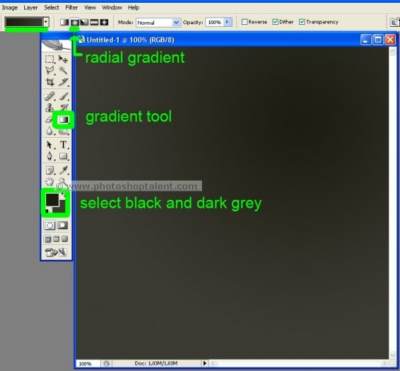
Task: Select the Rectangular Marquee tool
Action: click(x=50, y=59)
